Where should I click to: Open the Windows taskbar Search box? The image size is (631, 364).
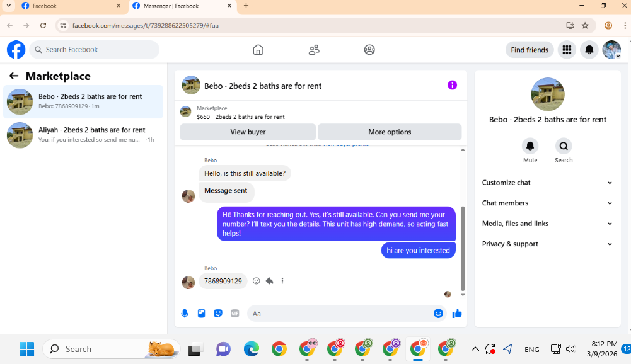click(112, 349)
